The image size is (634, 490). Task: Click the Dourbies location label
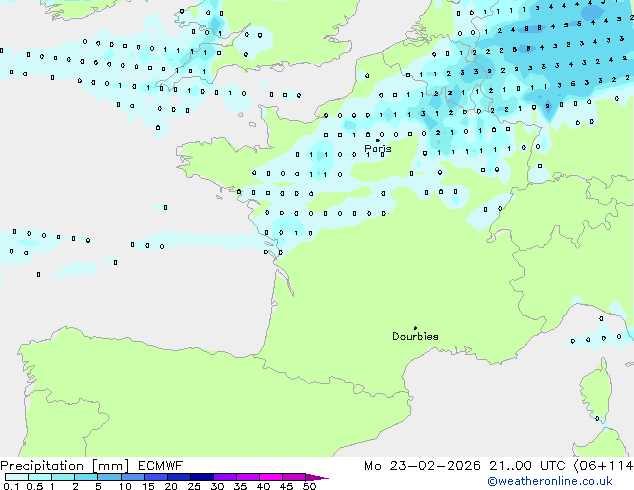pyautogui.click(x=415, y=336)
